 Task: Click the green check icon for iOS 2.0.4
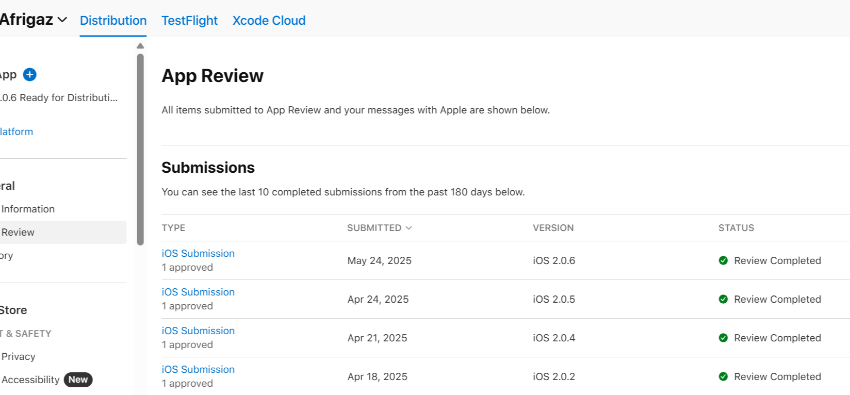723,338
